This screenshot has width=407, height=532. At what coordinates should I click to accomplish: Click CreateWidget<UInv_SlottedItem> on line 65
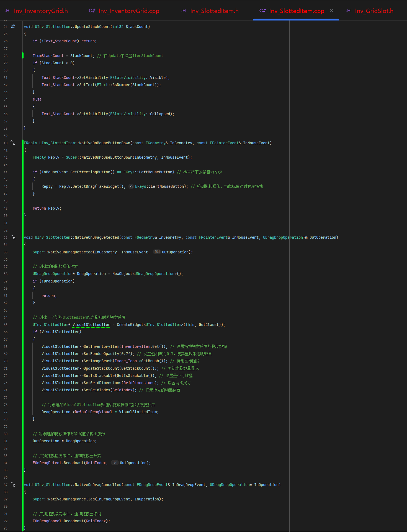[149, 325]
